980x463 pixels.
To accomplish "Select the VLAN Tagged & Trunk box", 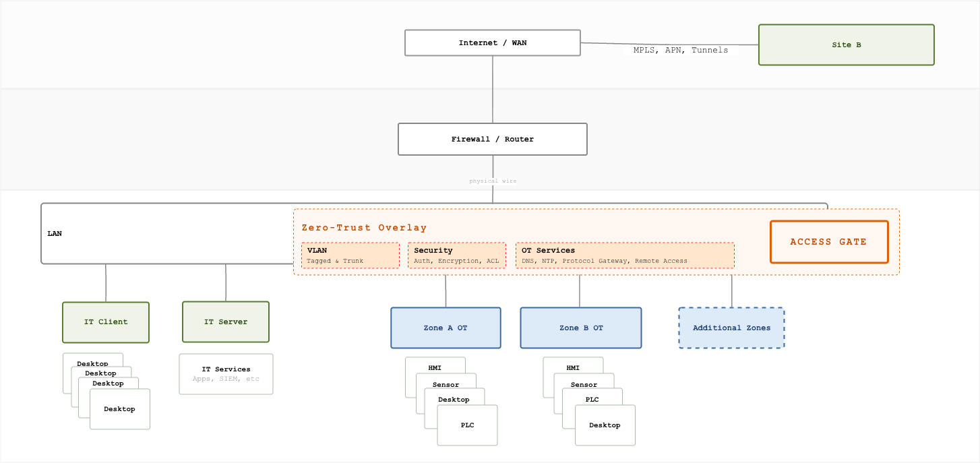I will pyautogui.click(x=350, y=255).
